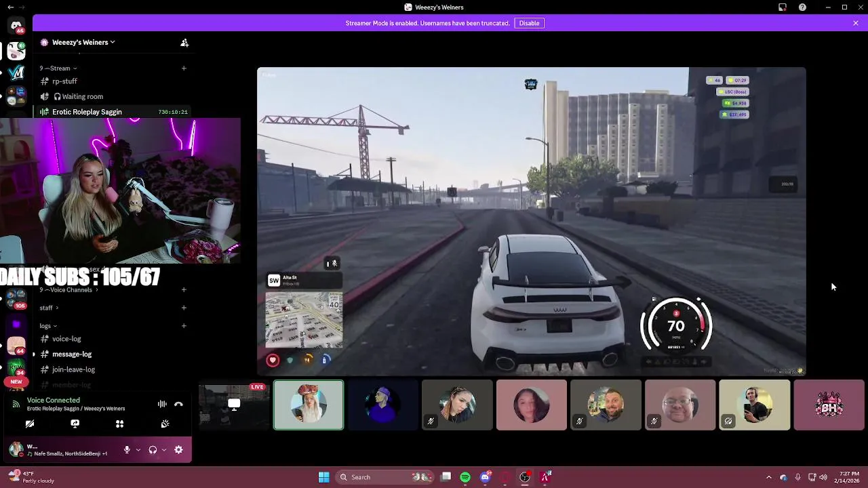The width and height of the screenshot is (868, 488).
Task: Select the Erotic Roleplay Saggin voice channel
Action: [113, 112]
